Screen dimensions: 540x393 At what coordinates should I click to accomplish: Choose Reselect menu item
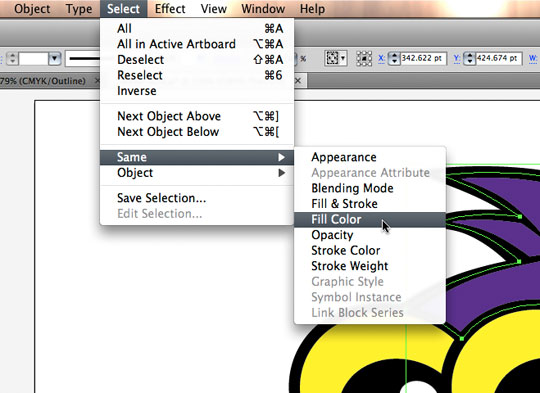197,75
